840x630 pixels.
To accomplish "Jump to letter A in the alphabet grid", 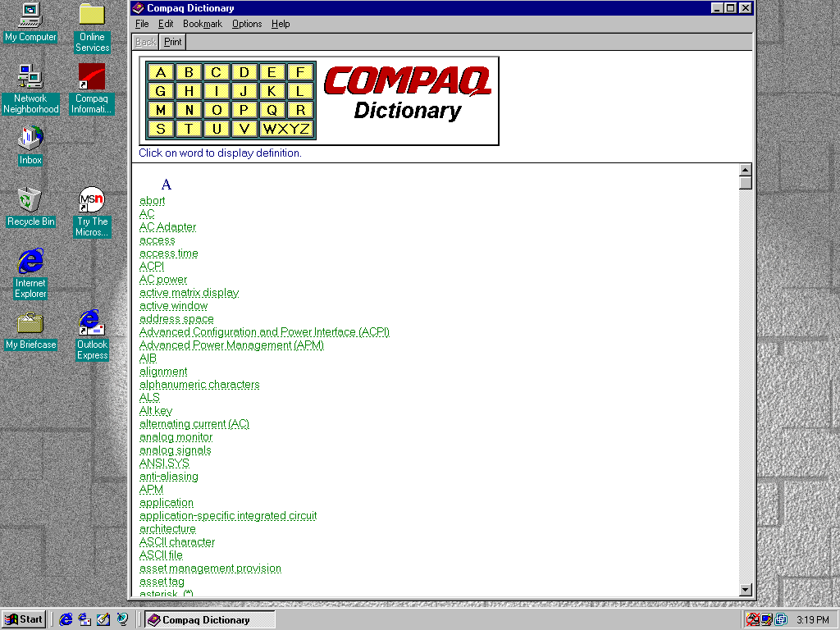I will point(160,72).
